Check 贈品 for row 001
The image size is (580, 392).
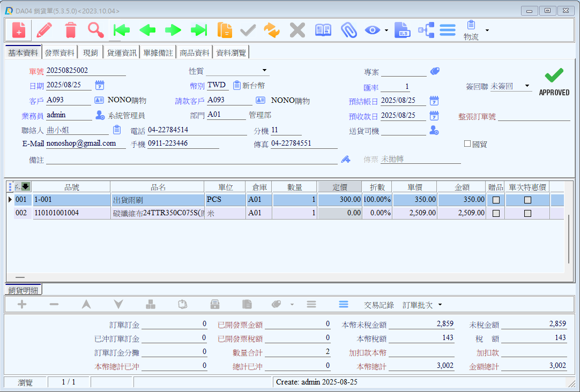[496, 200]
